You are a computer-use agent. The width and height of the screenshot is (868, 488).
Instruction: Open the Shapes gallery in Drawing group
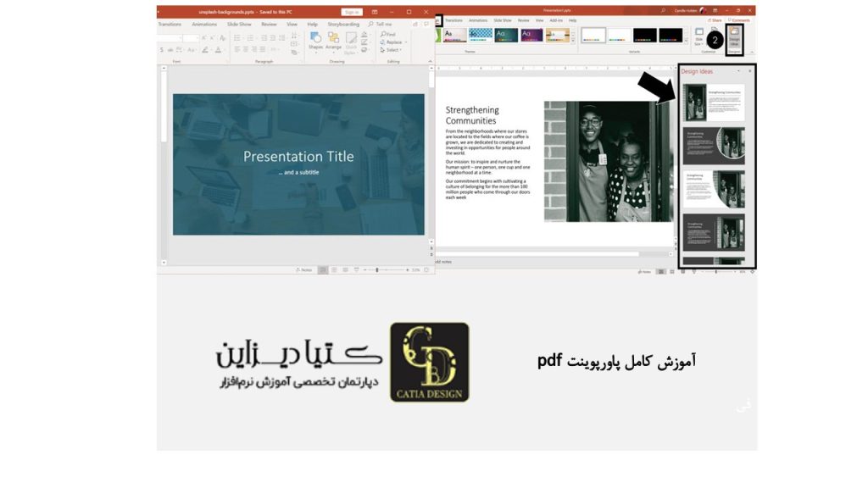click(x=314, y=38)
